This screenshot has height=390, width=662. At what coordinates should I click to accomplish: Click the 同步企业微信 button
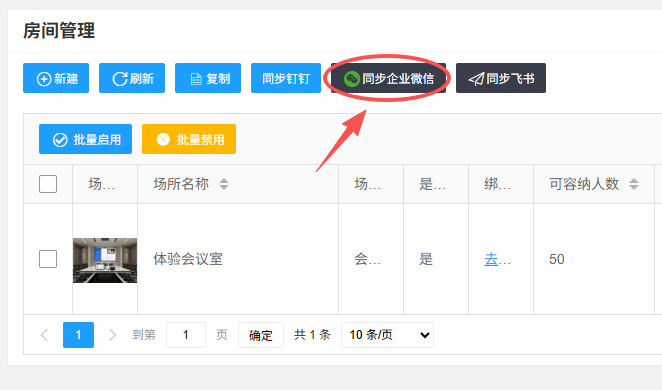(388, 78)
